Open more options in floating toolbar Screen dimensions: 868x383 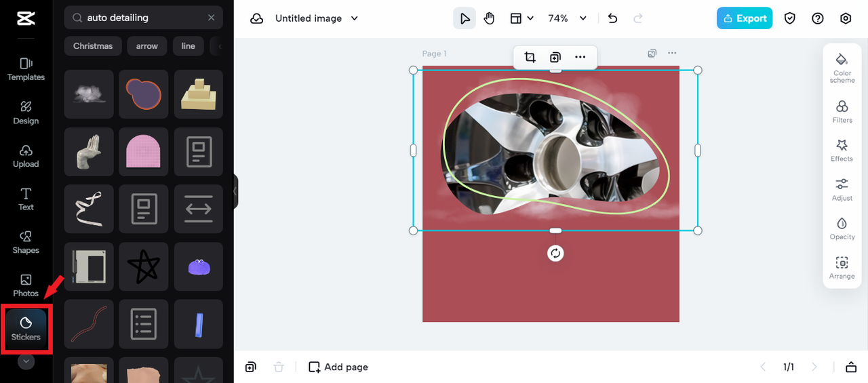[580, 57]
